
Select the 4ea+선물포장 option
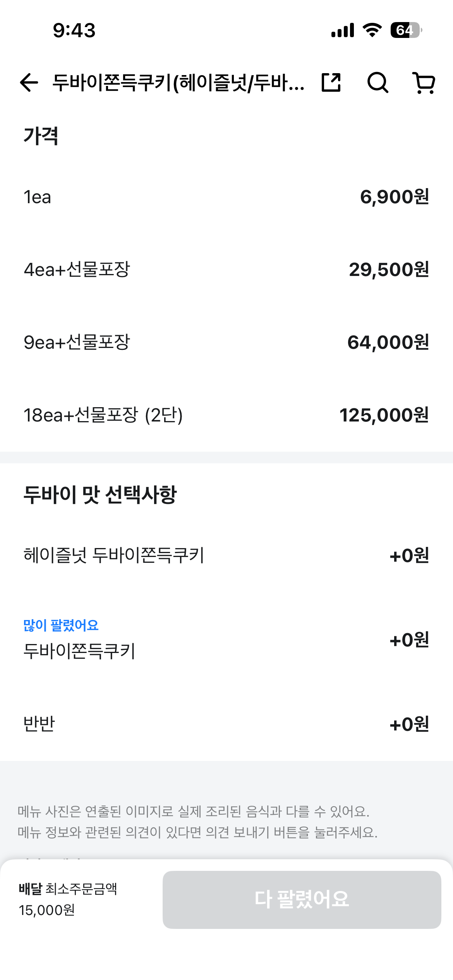(x=226, y=269)
